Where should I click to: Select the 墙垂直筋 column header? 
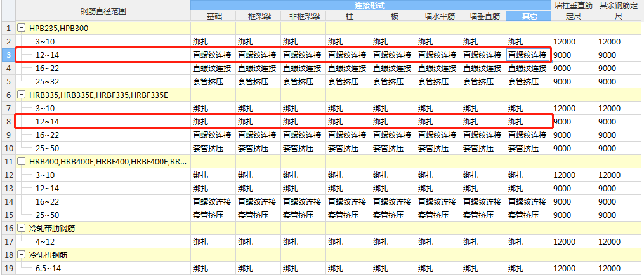coord(484,17)
